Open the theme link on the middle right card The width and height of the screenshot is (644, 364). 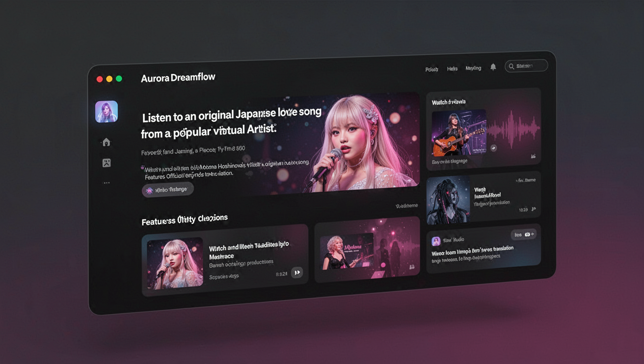pos(525,180)
